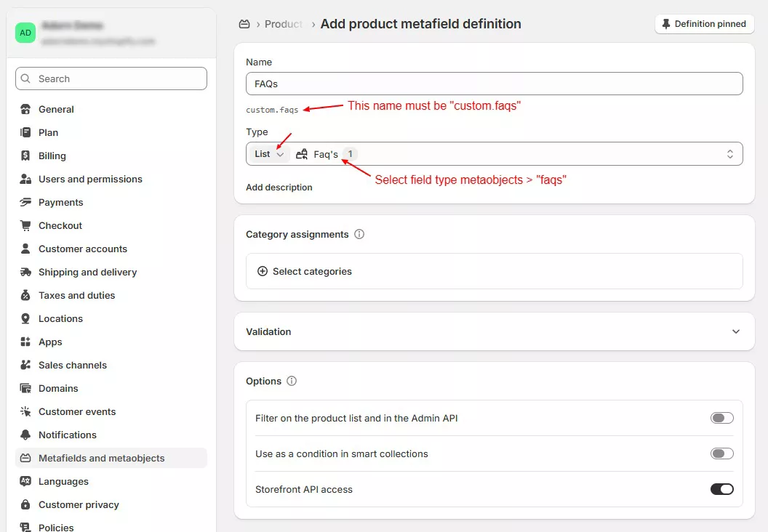This screenshot has height=532, width=768.
Task: Click the Definition pinned button
Action: [x=704, y=24]
